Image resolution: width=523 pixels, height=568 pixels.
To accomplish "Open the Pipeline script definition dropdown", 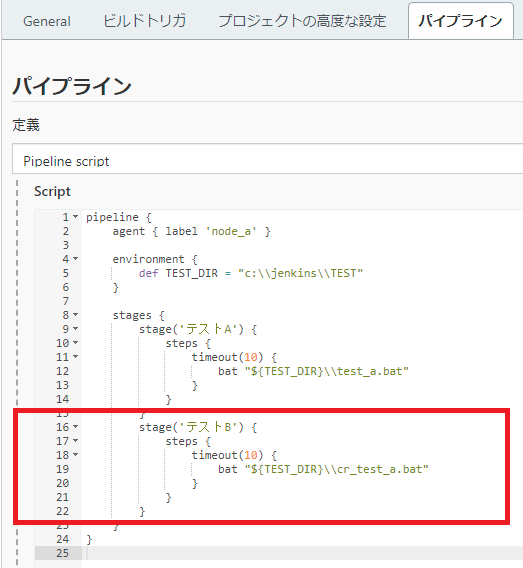I will click(267, 159).
